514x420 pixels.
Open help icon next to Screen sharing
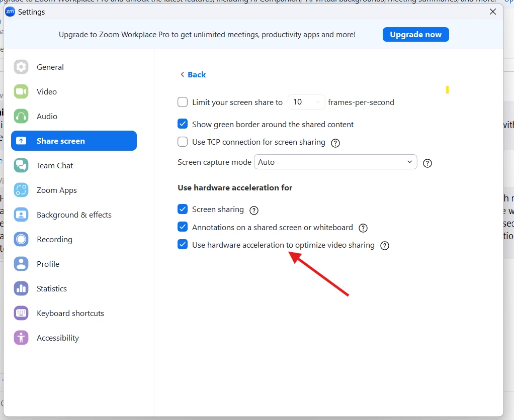[254, 210]
